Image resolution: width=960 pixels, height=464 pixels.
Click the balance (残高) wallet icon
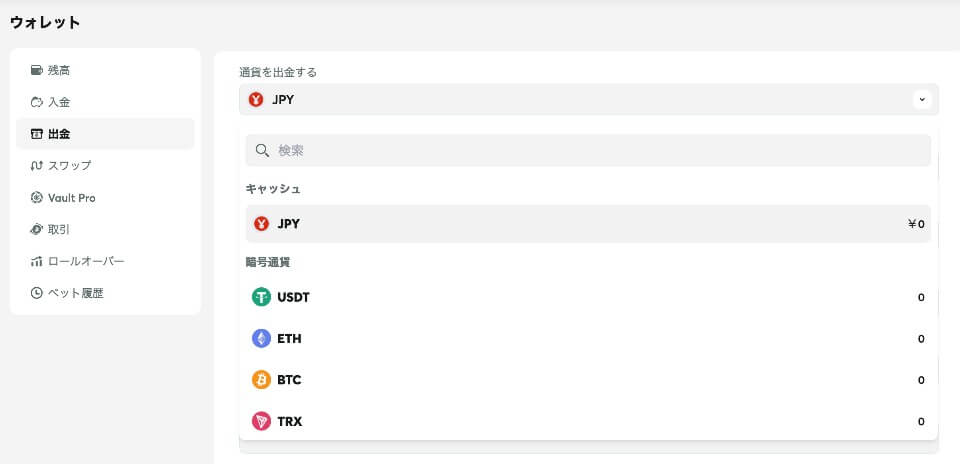[x=37, y=70]
